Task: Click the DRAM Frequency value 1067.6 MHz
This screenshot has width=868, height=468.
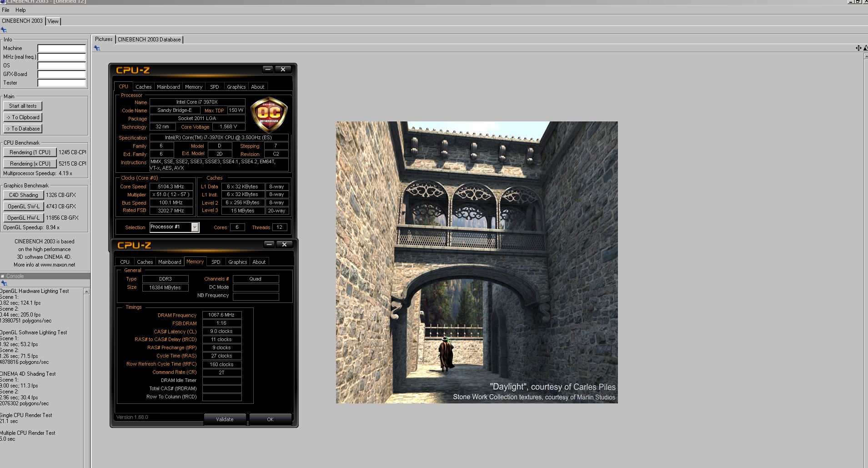Action: 221,315
